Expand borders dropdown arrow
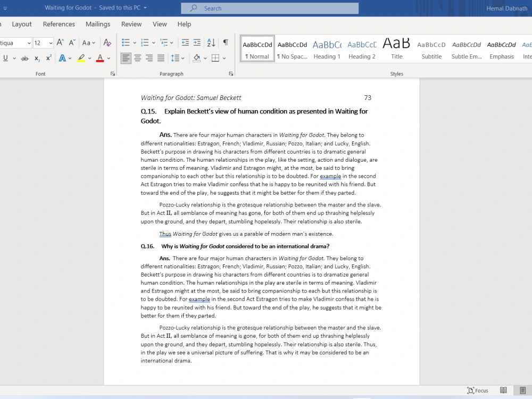Image resolution: width=532 pixels, height=399 pixels. (x=225, y=59)
